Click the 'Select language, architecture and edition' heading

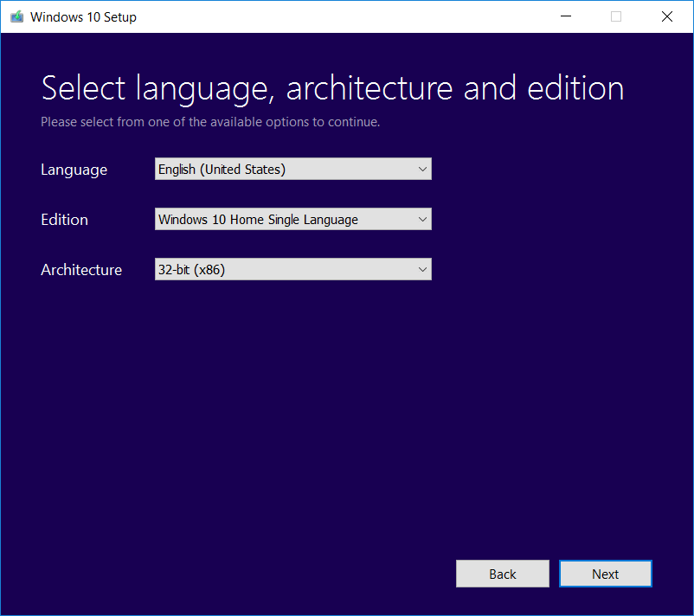pyautogui.click(x=332, y=89)
